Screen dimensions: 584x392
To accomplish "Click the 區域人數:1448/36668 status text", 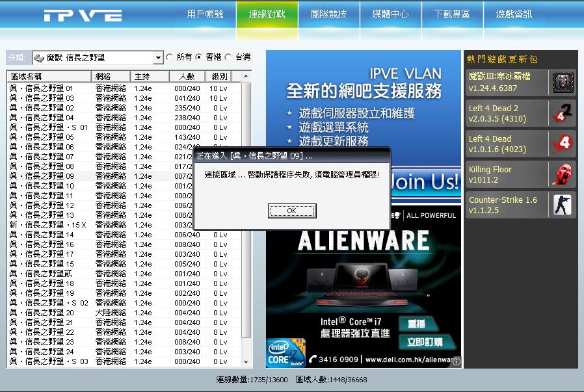I will (x=332, y=380).
